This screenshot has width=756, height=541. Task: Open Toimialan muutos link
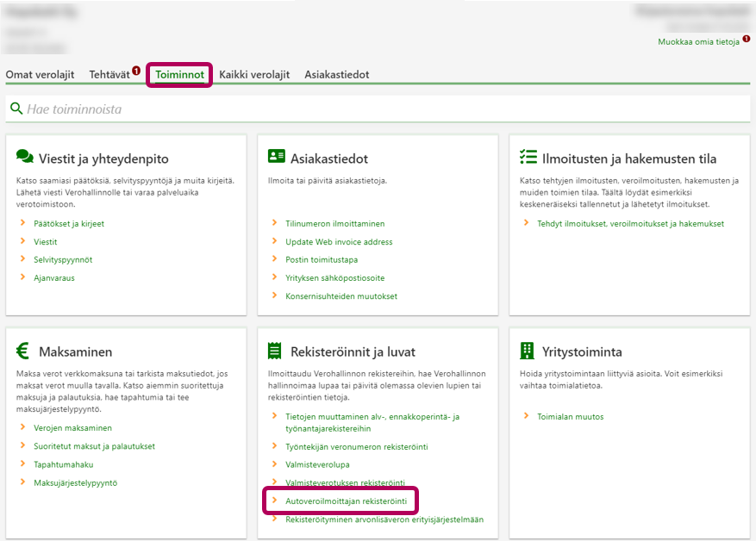[571, 417]
